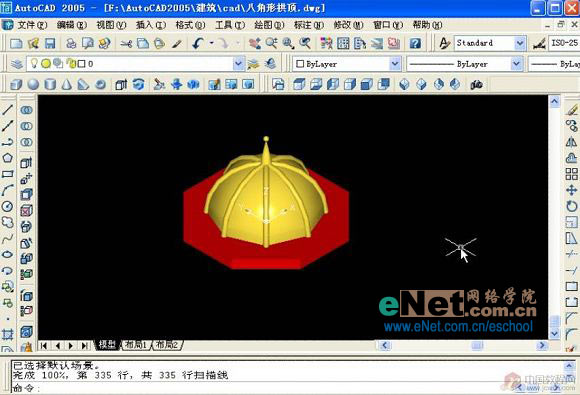This screenshot has width=580, height=395.
Task: Open the Layer Properties Manager icon
Action: click(17, 64)
